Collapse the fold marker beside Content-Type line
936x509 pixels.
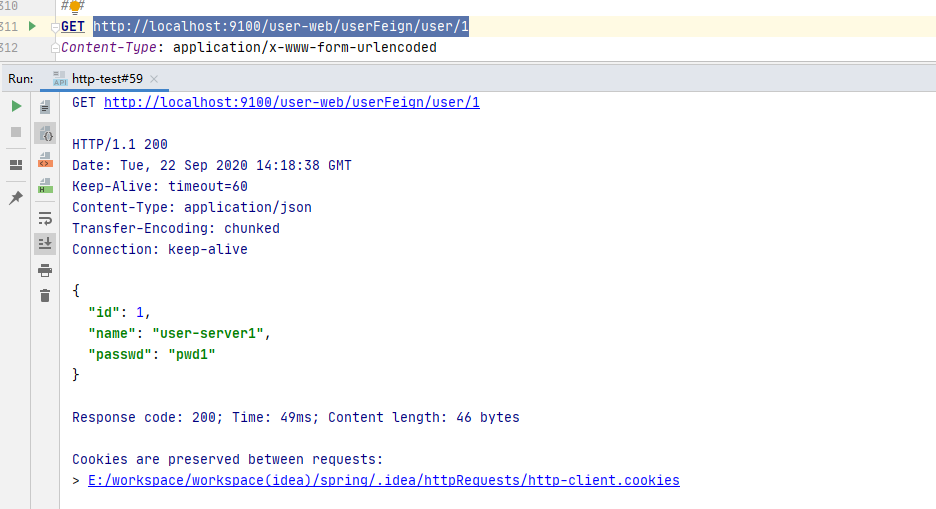(54, 46)
